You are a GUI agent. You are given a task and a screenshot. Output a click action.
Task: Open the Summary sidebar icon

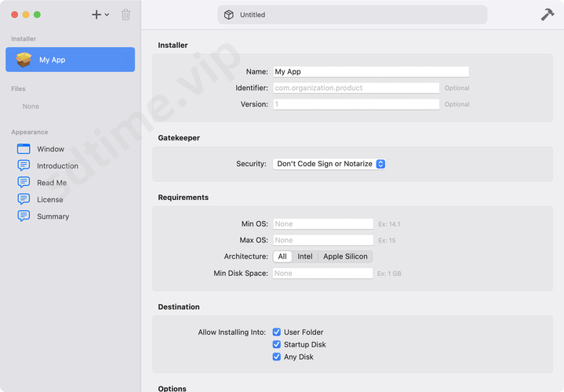click(x=24, y=216)
